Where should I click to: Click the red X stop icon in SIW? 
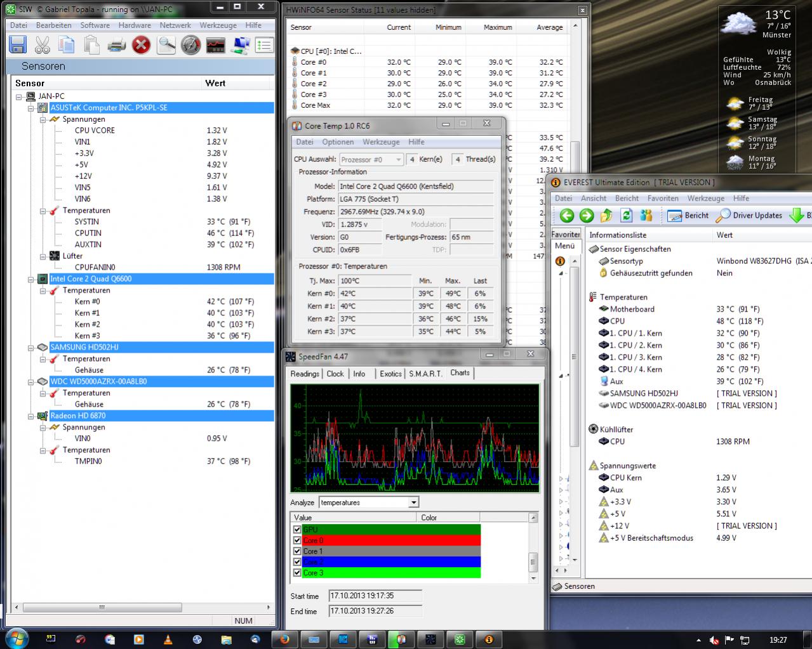pyautogui.click(x=141, y=45)
